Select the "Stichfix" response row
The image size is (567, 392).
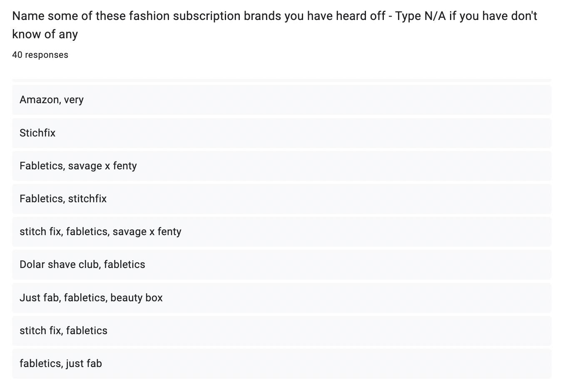coord(281,133)
